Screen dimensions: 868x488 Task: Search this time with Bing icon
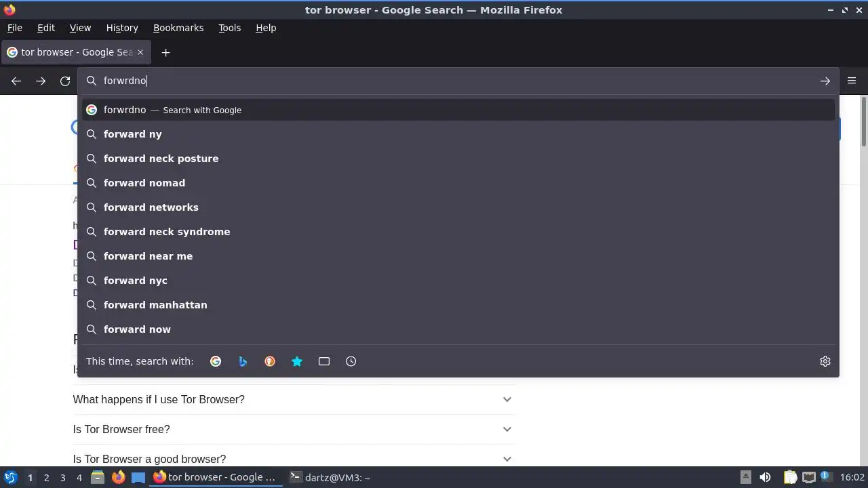[x=243, y=361]
